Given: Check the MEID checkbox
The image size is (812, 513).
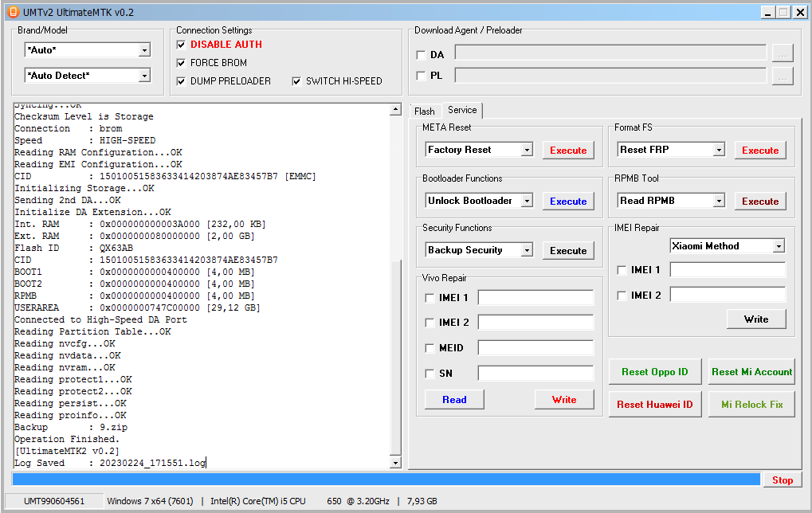Looking at the screenshot, I should tap(430, 348).
